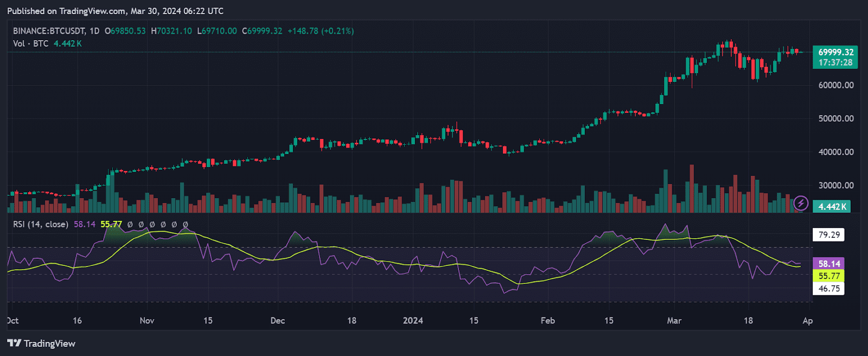Click the countdown timer 17:37:28
This screenshot has width=868, height=356.
click(835, 63)
